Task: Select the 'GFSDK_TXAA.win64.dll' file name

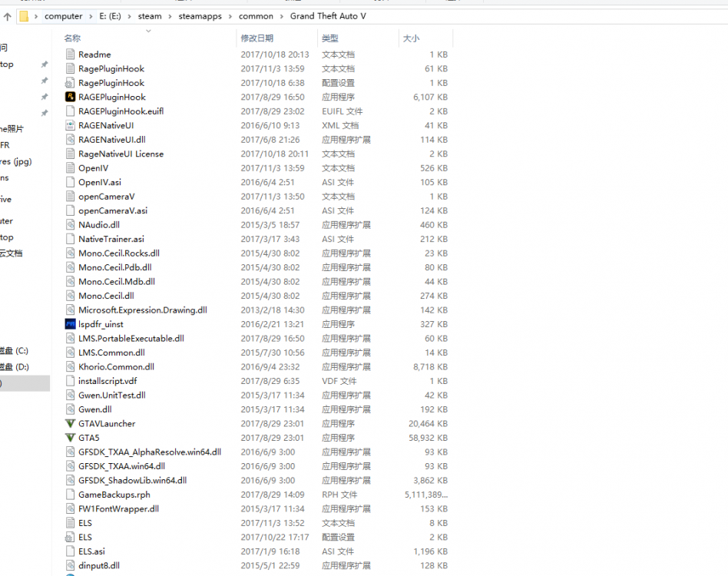Action: pos(121,466)
